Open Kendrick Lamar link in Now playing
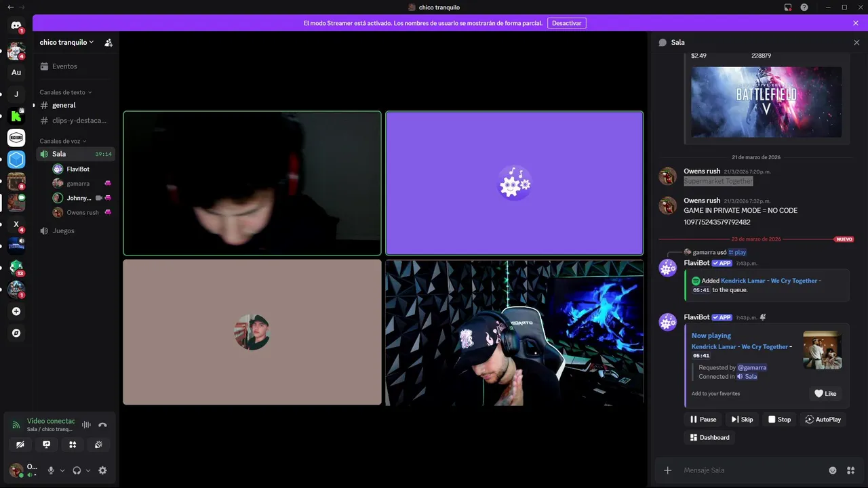 click(x=740, y=346)
